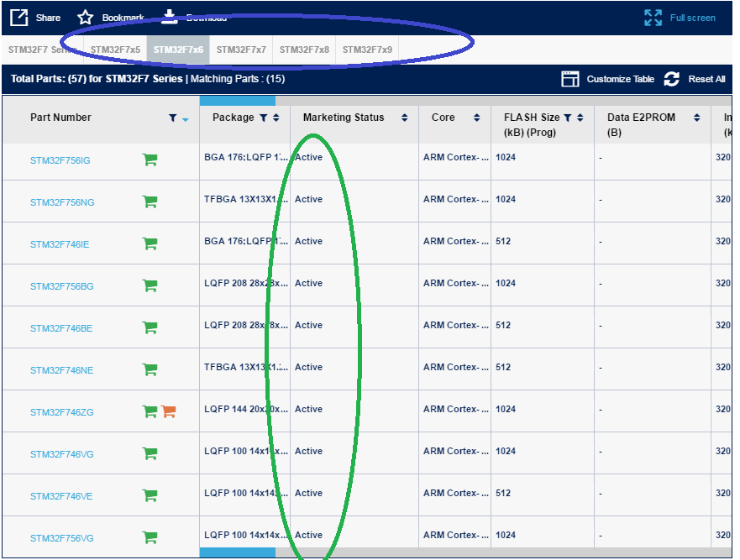The image size is (740, 560).
Task: Open the FLASH Size filter funnel
Action: tap(568, 118)
